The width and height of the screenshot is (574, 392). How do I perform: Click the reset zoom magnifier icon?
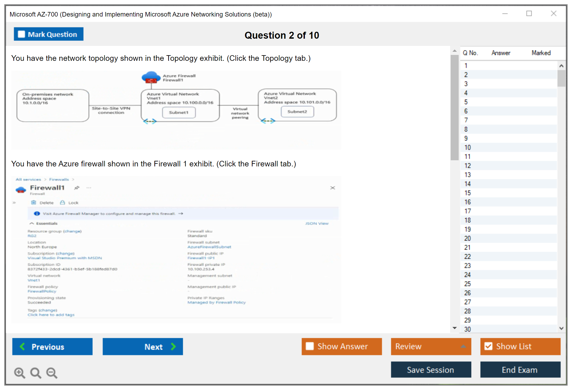36,373
